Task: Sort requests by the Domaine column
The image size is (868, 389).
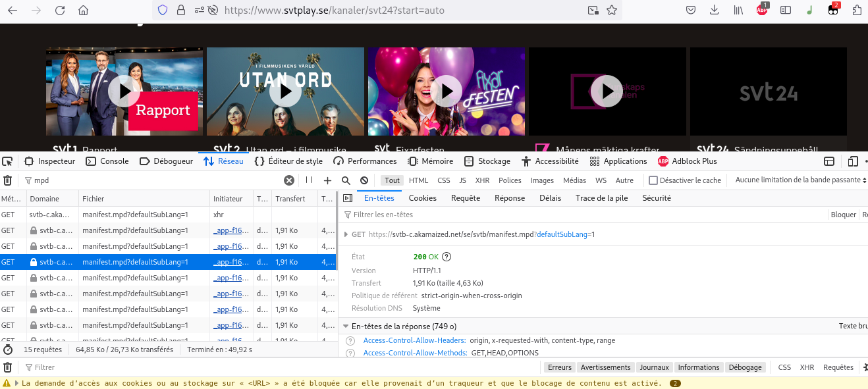Action: click(x=52, y=199)
